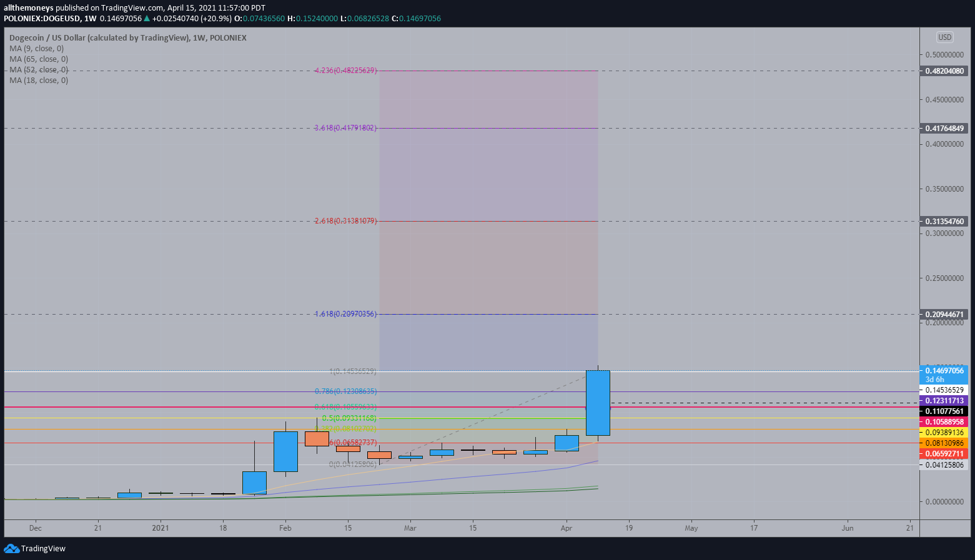The width and height of the screenshot is (975, 560).
Task: Click the 0.618(0.10559633) Fibonacci label
Action: click(x=345, y=407)
